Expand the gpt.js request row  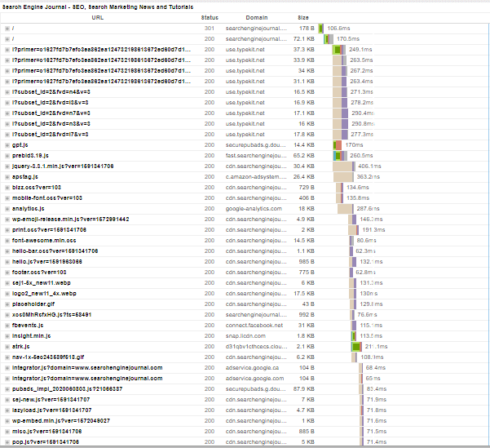pos(7,145)
